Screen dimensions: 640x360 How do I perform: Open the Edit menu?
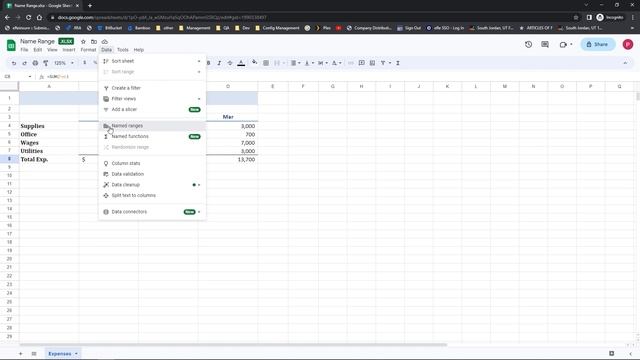click(x=38, y=50)
